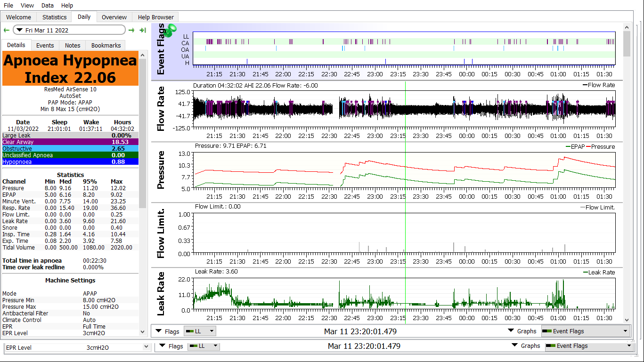Click the black triangle beside upper Graphs label
This screenshot has width=644, height=362.
tap(511, 331)
